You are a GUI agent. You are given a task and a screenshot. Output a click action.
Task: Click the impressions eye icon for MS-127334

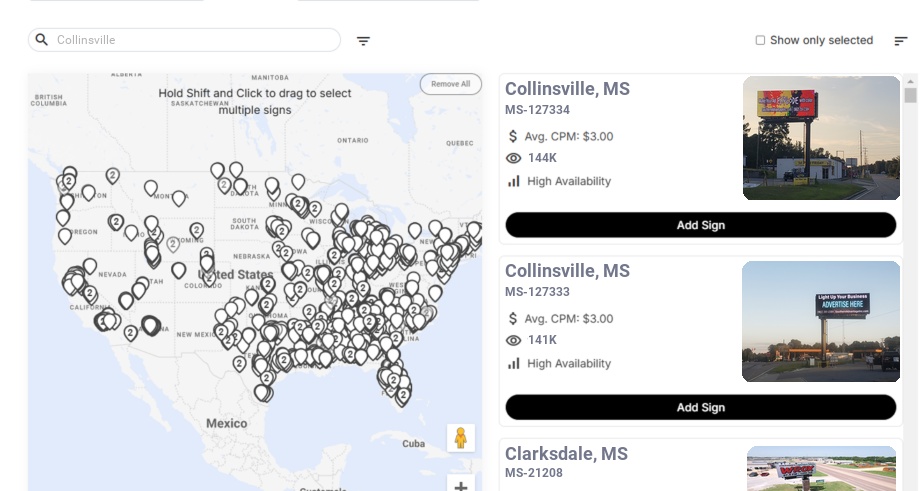click(x=514, y=158)
